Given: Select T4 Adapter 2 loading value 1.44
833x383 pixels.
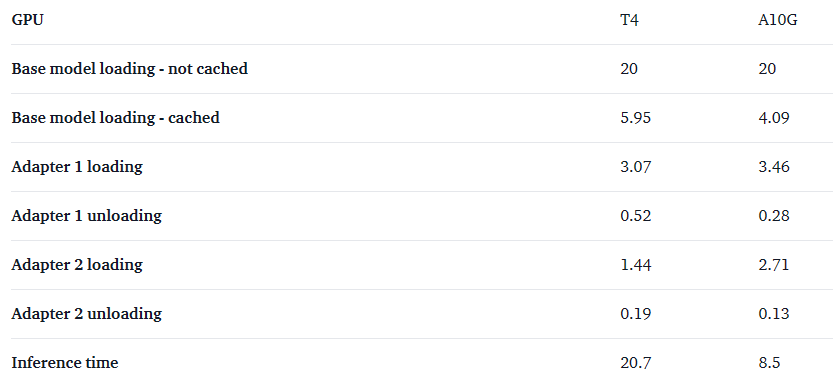Looking at the screenshot, I should tap(636, 265).
